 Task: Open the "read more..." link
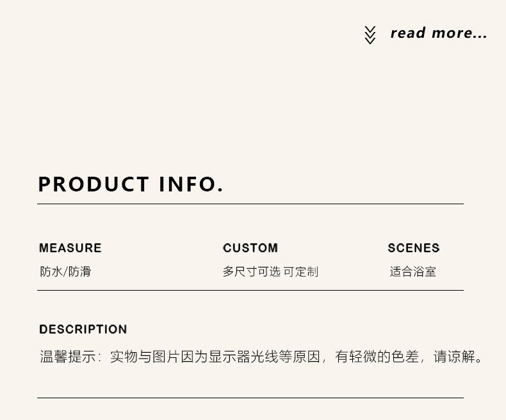pyautogui.click(x=439, y=33)
